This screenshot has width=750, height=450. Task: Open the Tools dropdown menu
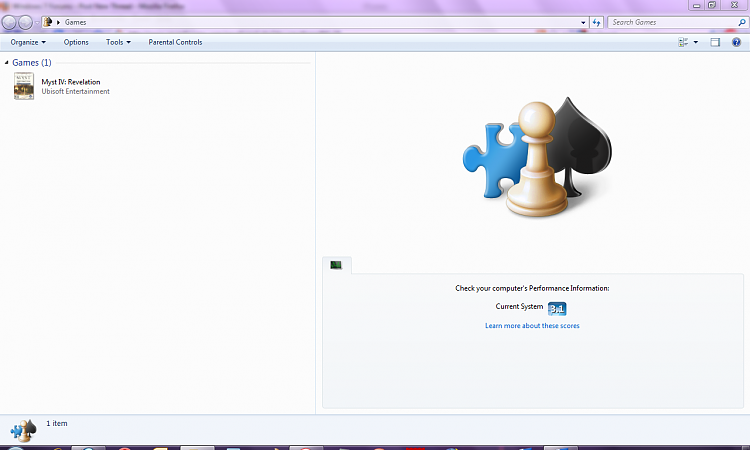118,42
